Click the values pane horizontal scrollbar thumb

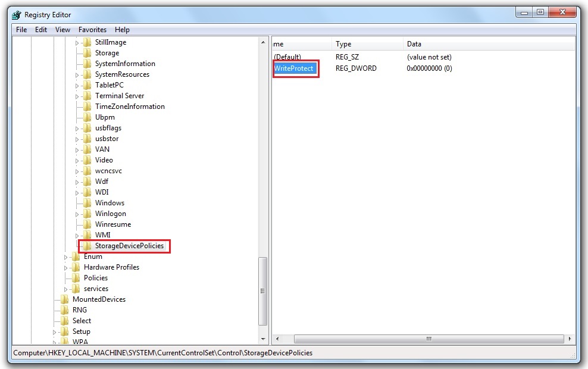429,339
